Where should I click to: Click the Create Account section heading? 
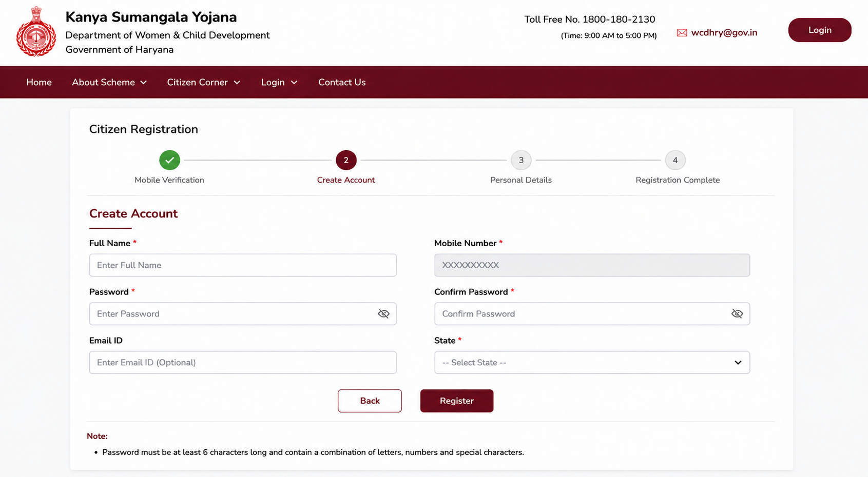(x=133, y=214)
